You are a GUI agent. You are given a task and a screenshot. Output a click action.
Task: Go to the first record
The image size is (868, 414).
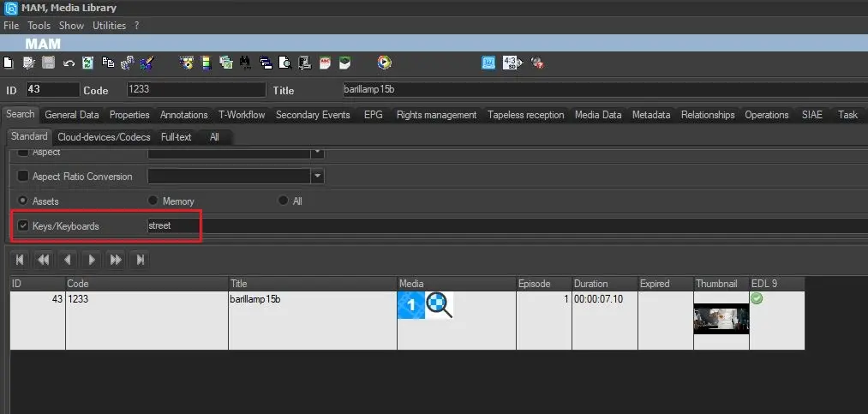coord(19,260)
